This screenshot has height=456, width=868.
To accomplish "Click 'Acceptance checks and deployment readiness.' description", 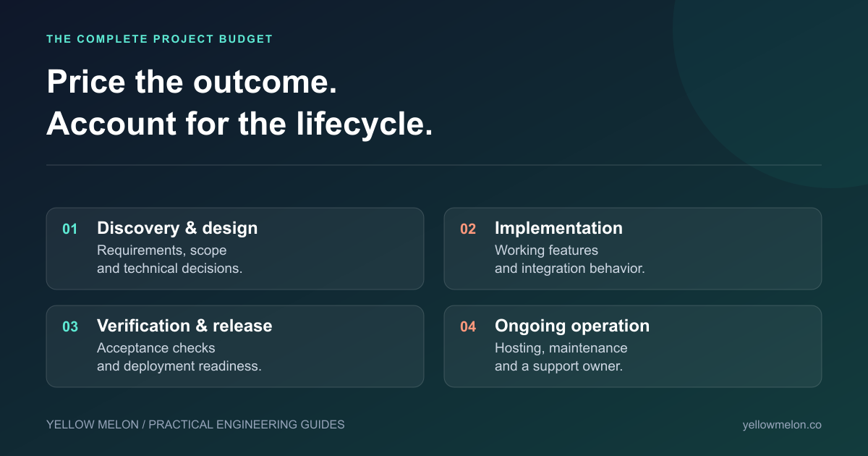I will click(179, 357).
